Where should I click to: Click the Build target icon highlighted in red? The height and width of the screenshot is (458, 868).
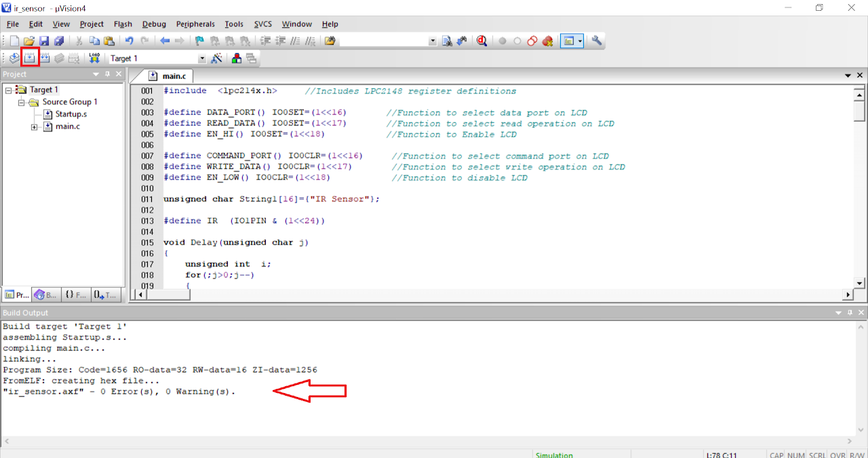tap(30, 58)
